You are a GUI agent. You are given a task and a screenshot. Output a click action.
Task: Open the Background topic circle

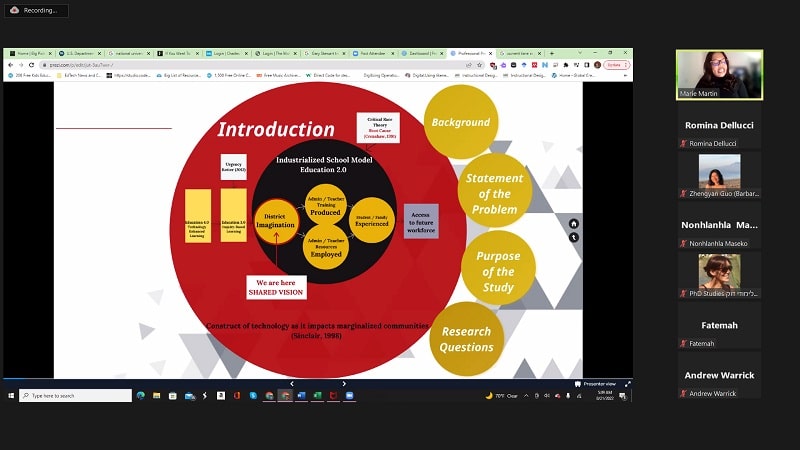tap(460, 123)
